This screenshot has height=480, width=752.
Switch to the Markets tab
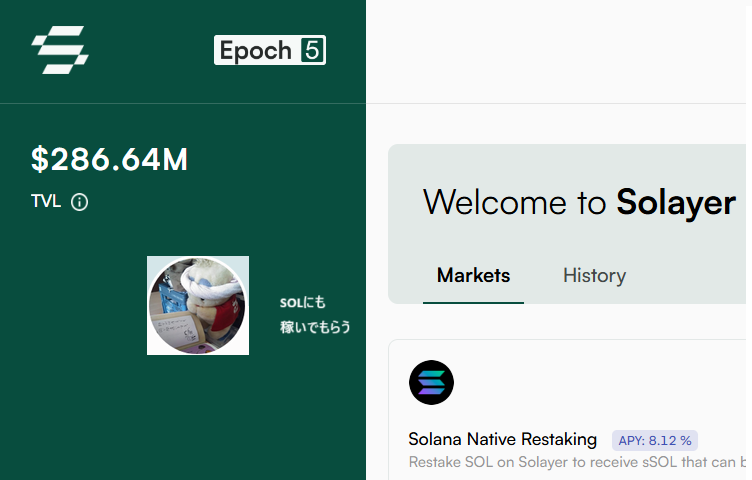pos(473,275)
